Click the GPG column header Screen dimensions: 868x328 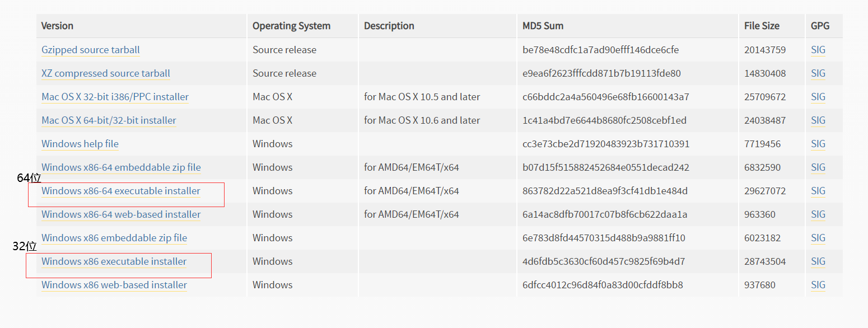pos(818,26)
